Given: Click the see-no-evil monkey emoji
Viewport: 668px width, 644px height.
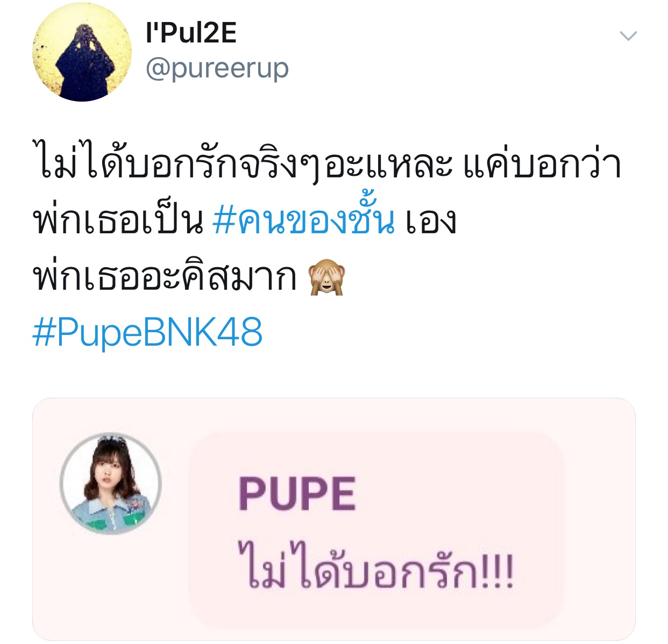Looking at the screenshot, I should (x=326, y=276).
